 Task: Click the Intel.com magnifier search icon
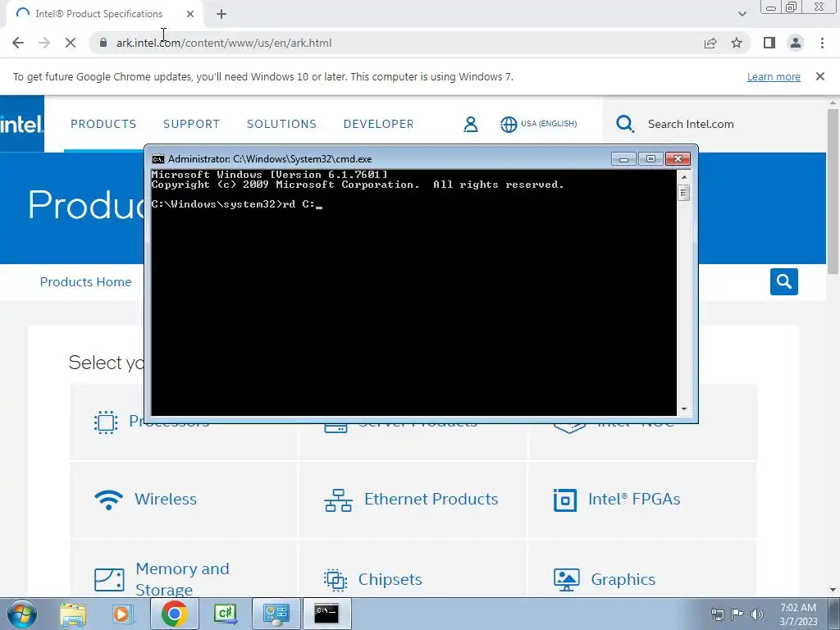[624, 124]
